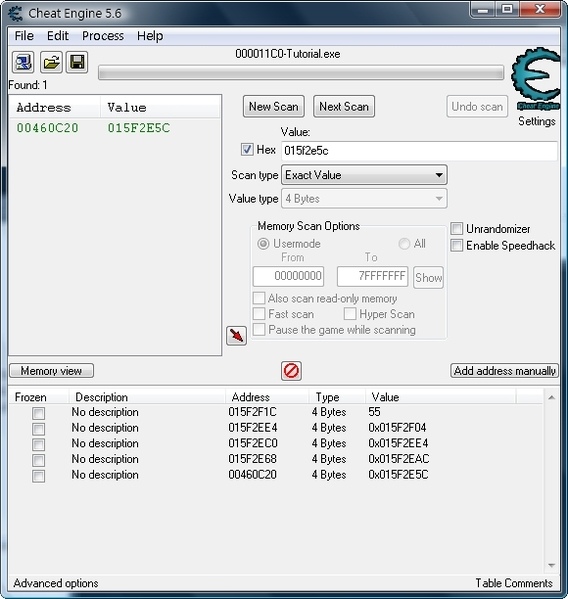Click Cheat Engine title bar icon
Viewport: 568px width, 599px height.
pos(16,13)
